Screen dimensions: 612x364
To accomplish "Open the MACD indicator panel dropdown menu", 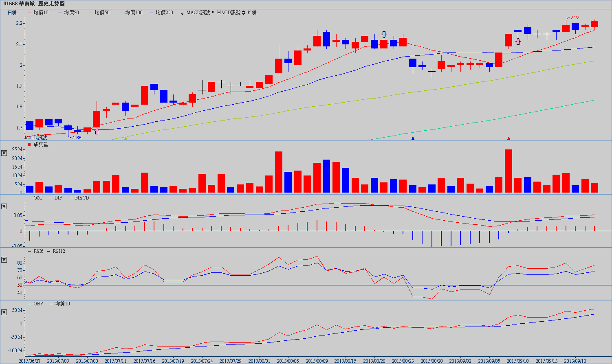I will coord(4,206).
